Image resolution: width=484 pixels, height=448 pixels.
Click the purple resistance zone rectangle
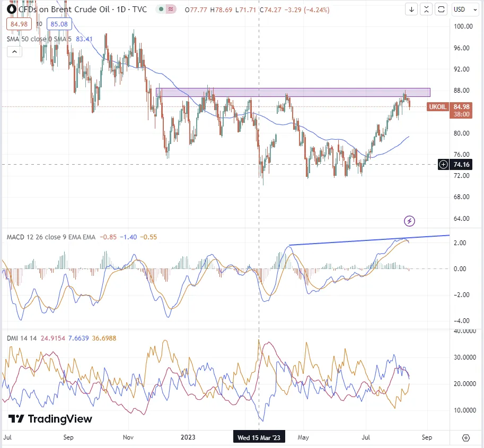[x=293, y=92]
